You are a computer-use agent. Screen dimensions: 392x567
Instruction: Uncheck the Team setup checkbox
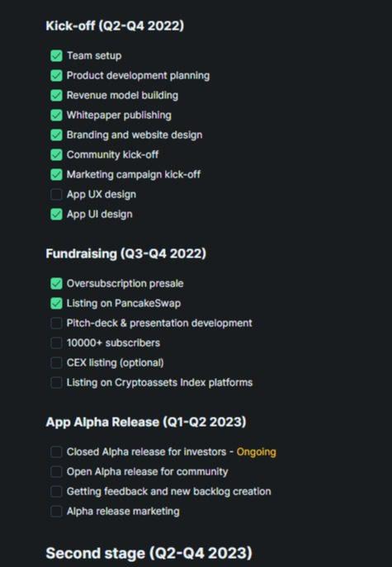56,56
